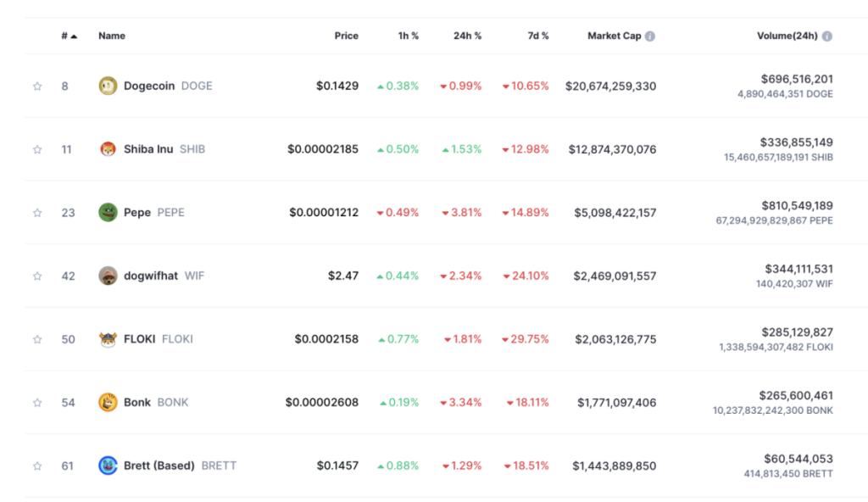The height and width of the screenshot is (502, 868).
Task: Click FLOKI market cap $2,063,126,775
Action: (615, 339)
